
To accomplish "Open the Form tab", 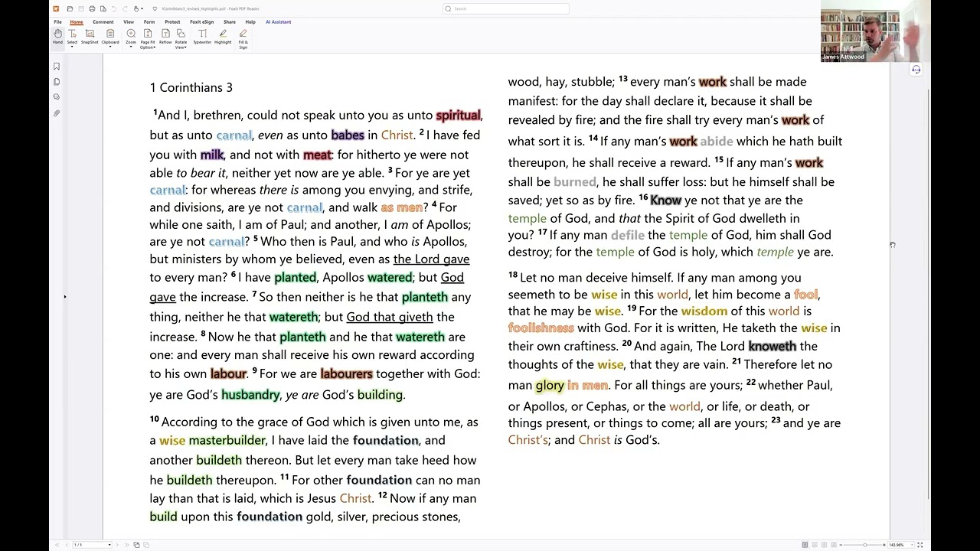I will coord(149,22).
